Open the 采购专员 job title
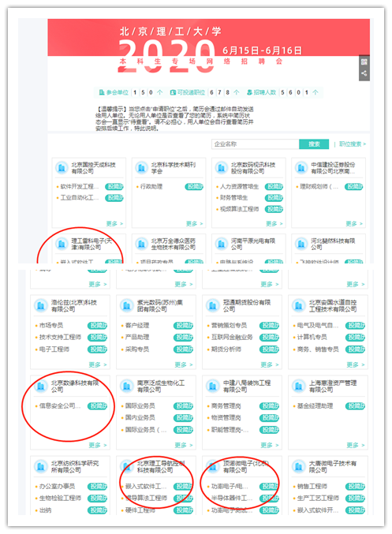Viewport: 392px width, 534px height. (x=137, y=349)
